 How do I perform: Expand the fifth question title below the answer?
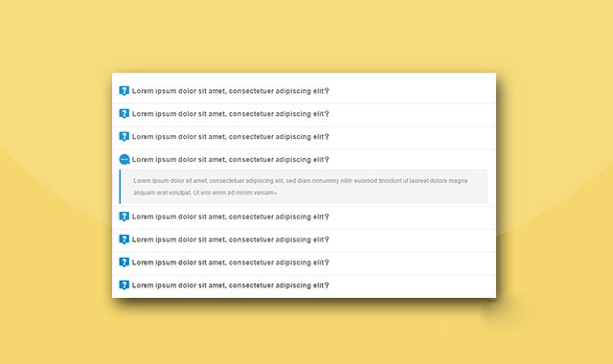coord(230,216)
